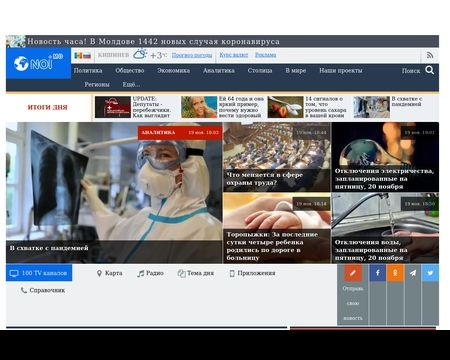The width and height of the screenshot is (450, 360).
Task: Expand the Наши проекты menu
Action: 341,70
